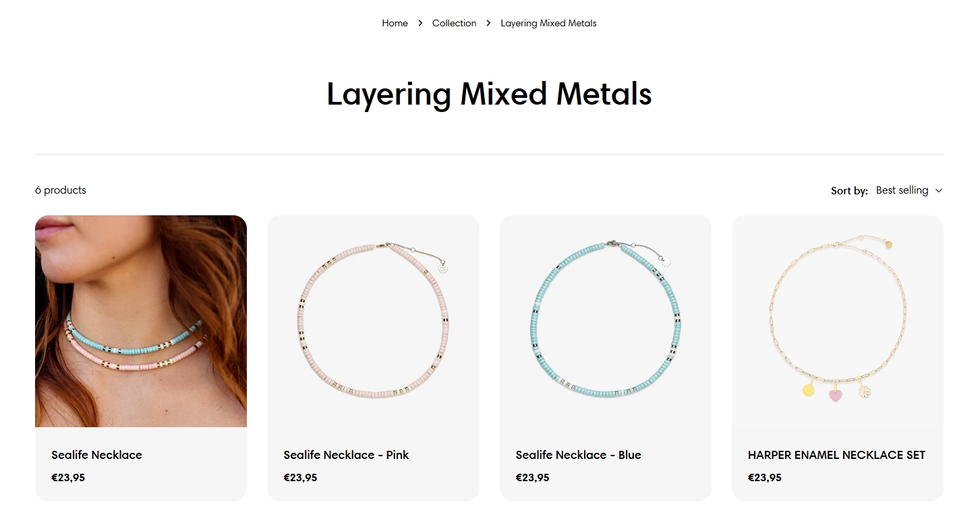Click the price under Sealife Necklace - Pink
980x521 pixels.
tap(300, 478)
